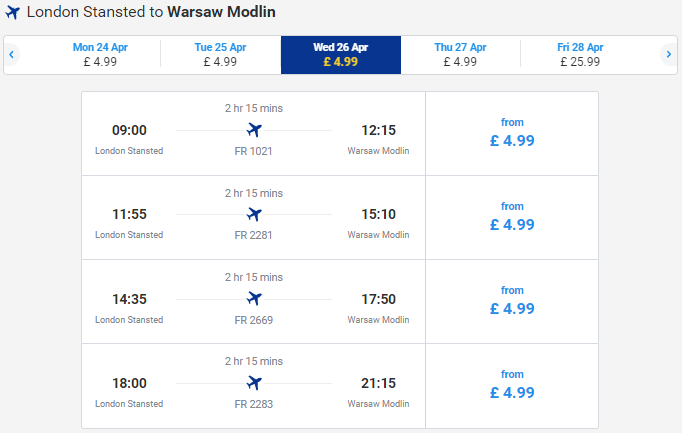Click the plane icon on flight FR 2669
Viewport: 682px width, 433px height.
click(254, 298)
